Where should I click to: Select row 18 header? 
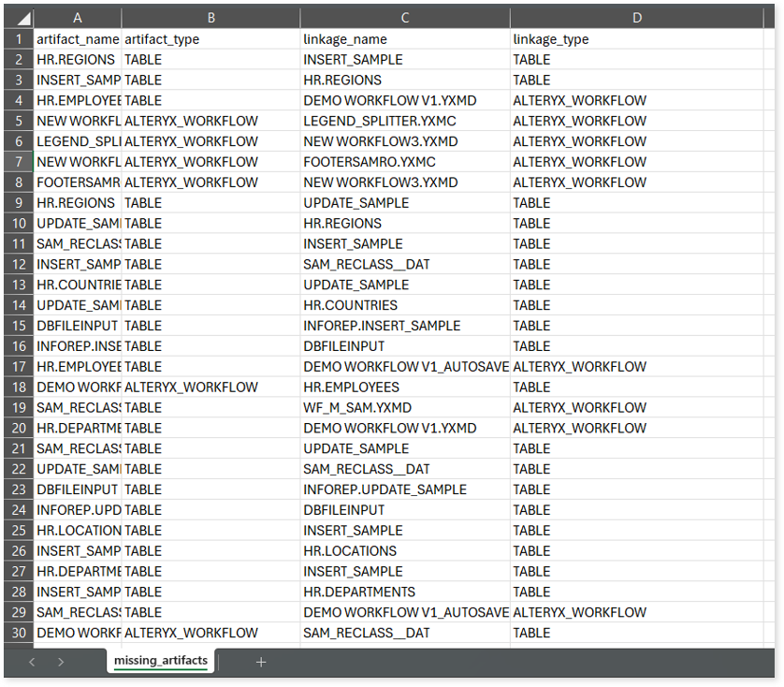pos(18,387)
